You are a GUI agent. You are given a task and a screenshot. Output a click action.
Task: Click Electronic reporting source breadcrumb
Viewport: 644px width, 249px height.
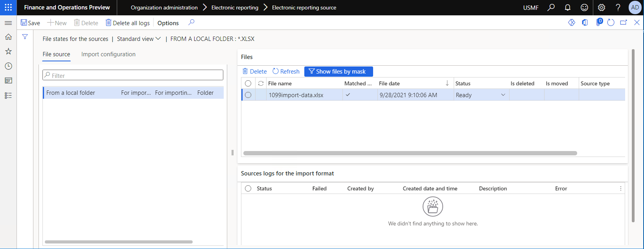click(x=304, y=7)
